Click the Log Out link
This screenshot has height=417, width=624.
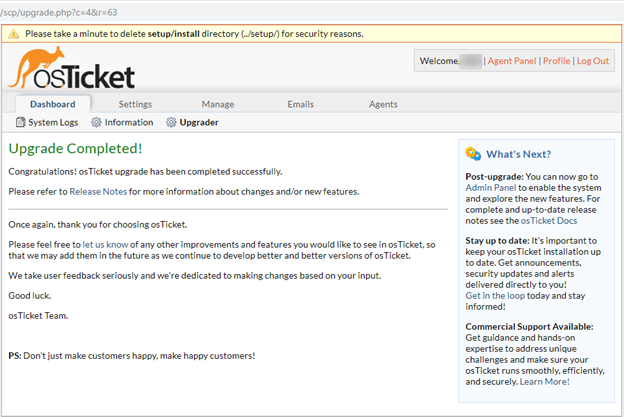click(592, 61)
